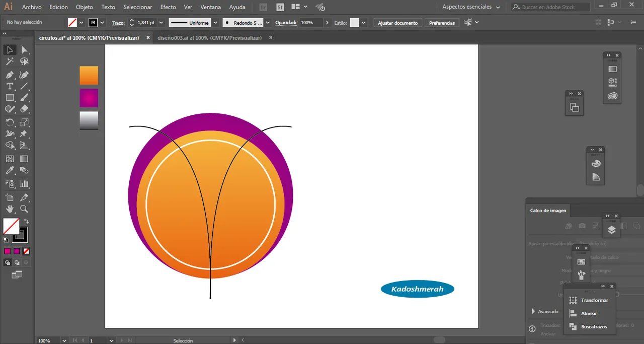
Task: Click the Ajustar documento button
Action: coord(397,23)
